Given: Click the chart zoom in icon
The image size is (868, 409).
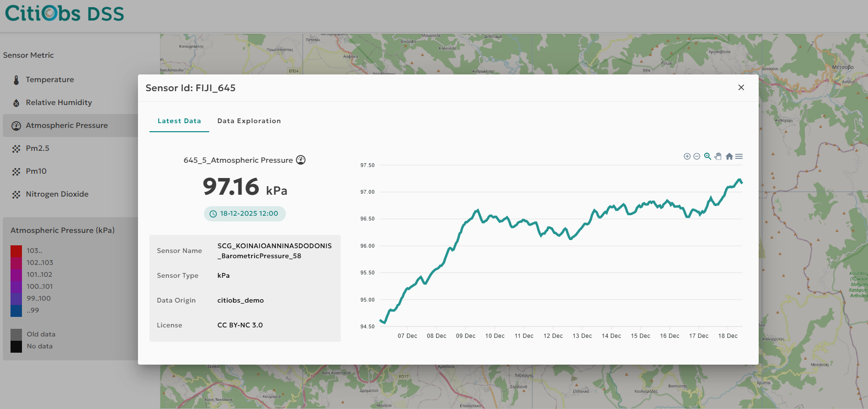Looking at the screenshot, I should click(687, 157).
